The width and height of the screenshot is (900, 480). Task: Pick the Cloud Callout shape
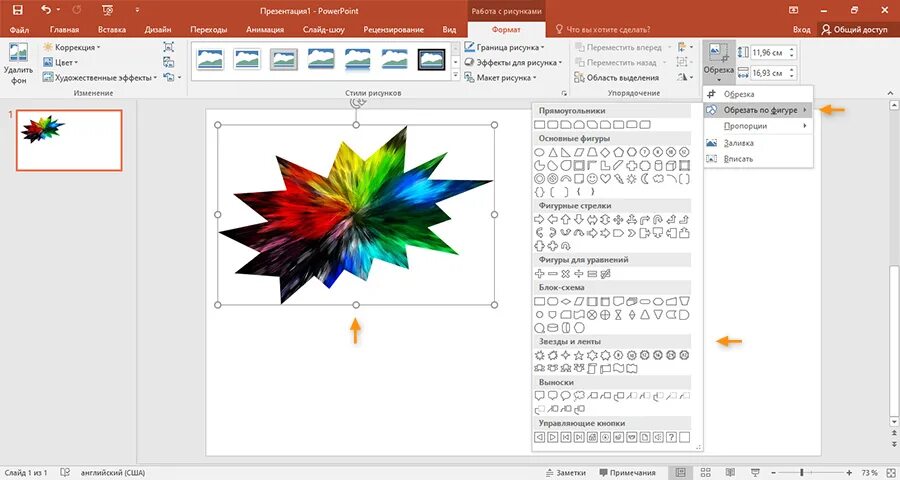579,396
